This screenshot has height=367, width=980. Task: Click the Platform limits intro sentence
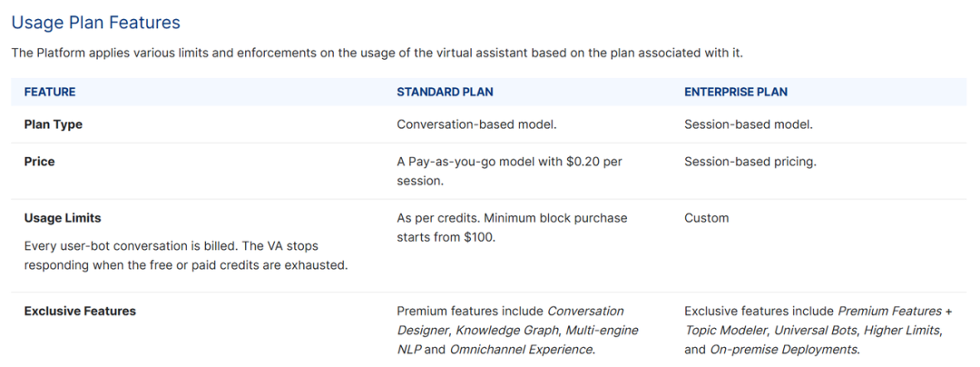[x=377, y=53]
